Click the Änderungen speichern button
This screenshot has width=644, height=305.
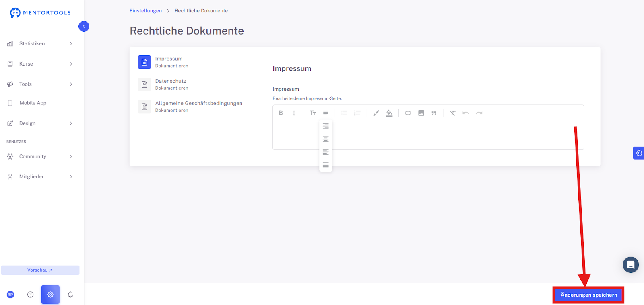point(588,295)
